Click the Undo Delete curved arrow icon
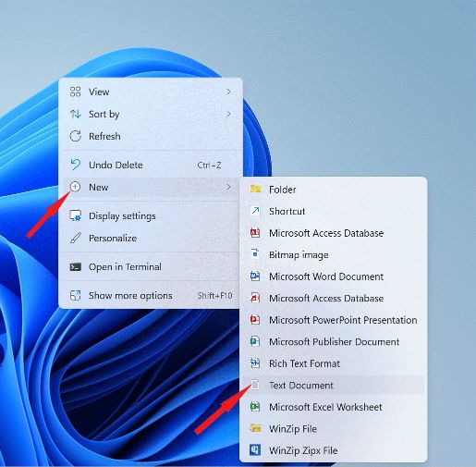476x467 pixels. click(x=75, y=165)
